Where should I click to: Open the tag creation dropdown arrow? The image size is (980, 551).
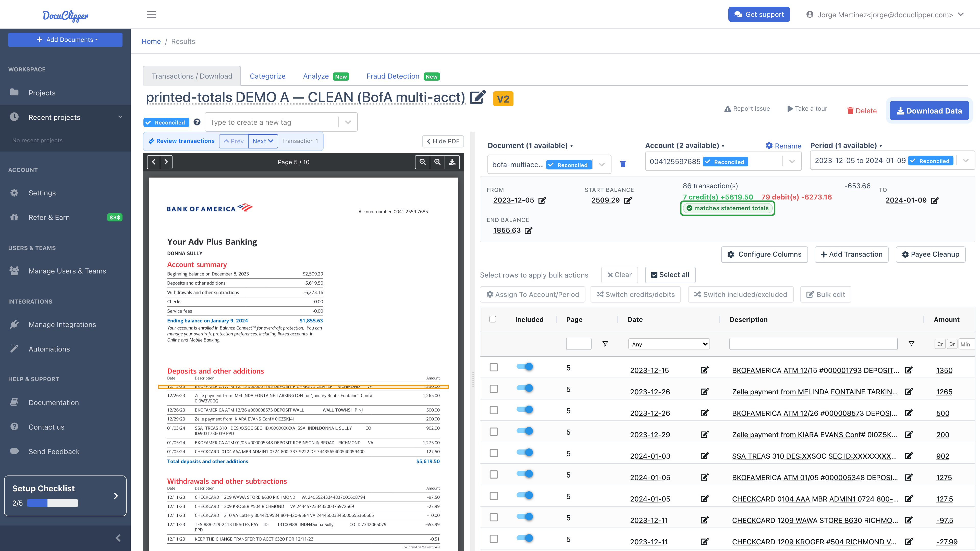point(348,122)
